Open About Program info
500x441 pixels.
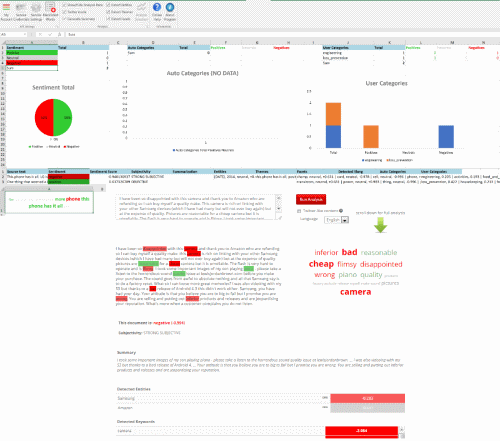point(170,12)
